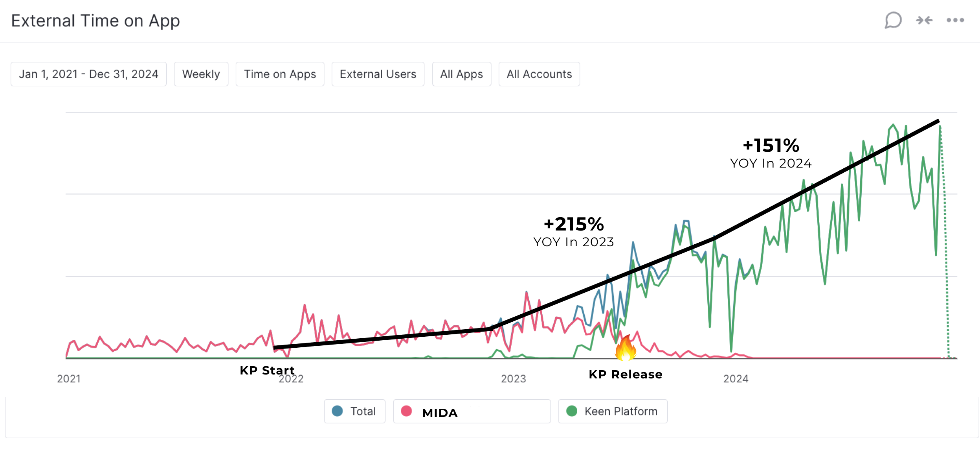
Task: Click the blue Total legend dot
Action: point(337,411)
